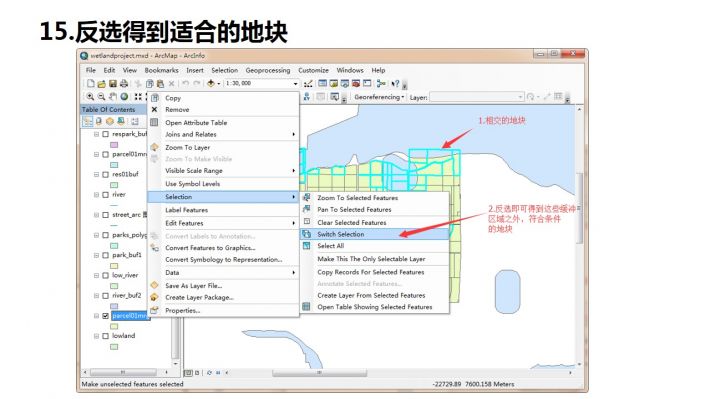Click the georeferencing Layer input box

click(476, 97)
